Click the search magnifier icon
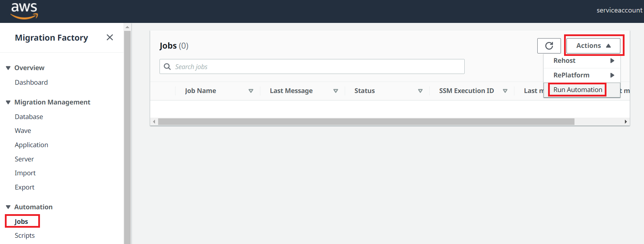644x244 pixels. coord(167,67)
